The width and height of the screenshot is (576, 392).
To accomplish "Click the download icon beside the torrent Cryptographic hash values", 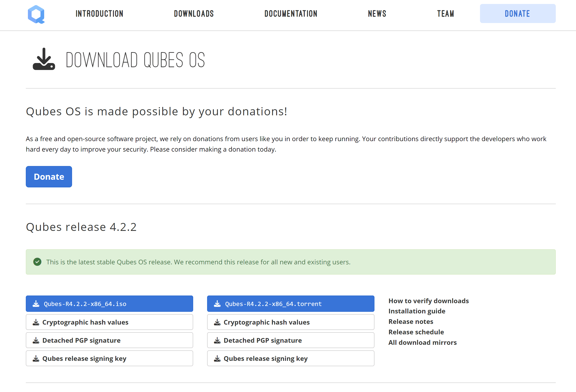I will point(217,322).
